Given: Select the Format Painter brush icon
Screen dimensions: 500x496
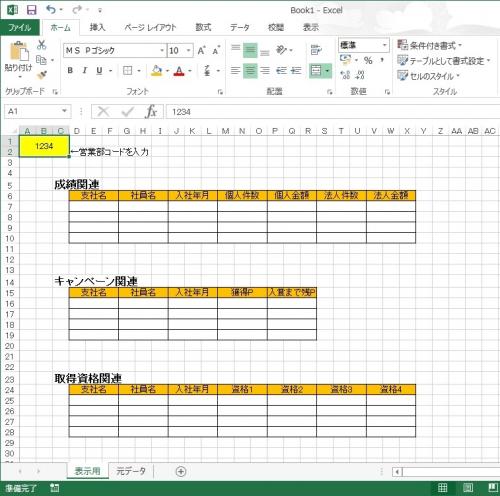Looking at the screenshot, I should pos(42,75).
